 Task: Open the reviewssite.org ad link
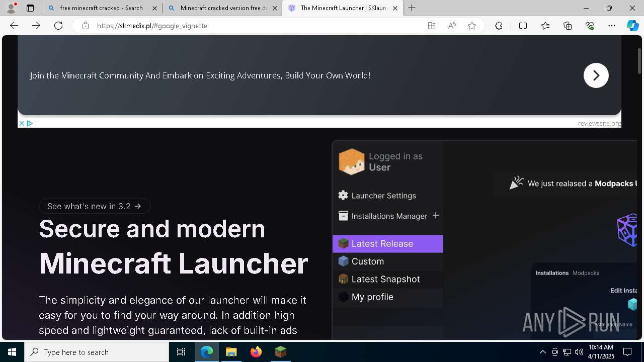tap(599, 123)
